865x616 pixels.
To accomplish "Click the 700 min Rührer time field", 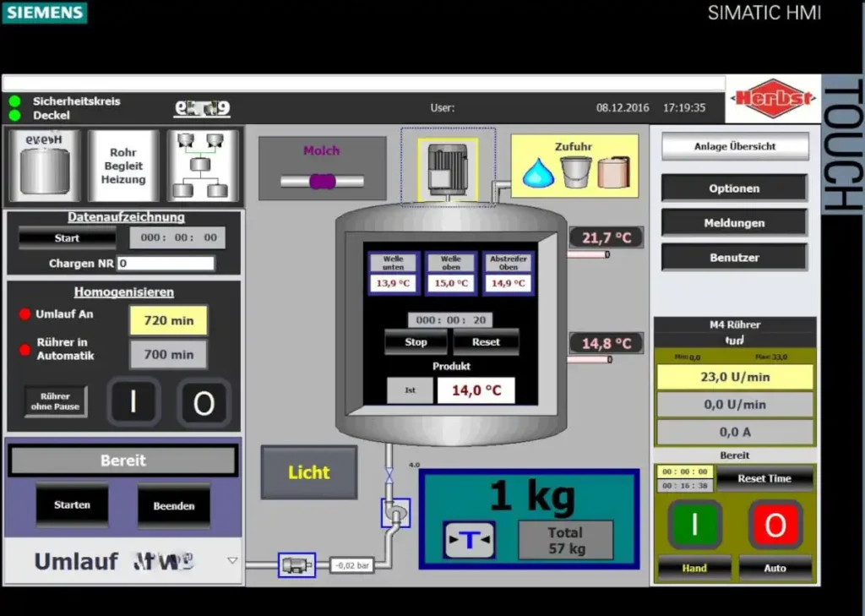I will (169, 354).
